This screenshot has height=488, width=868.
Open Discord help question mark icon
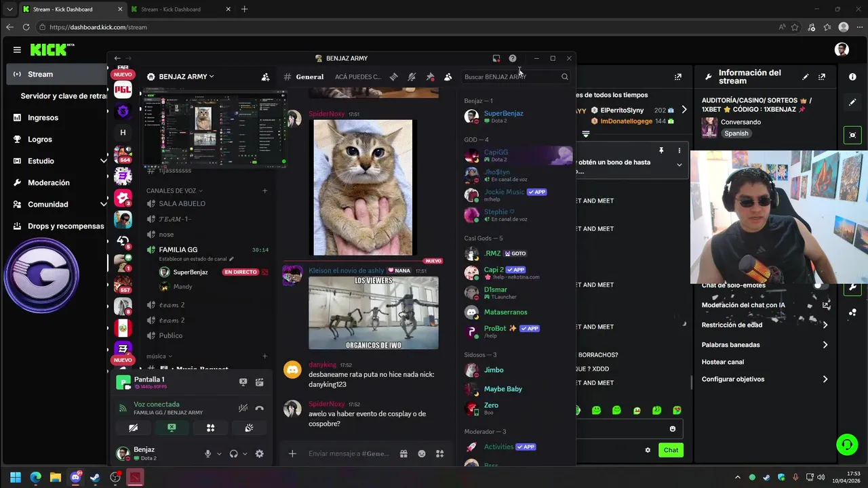513,58
